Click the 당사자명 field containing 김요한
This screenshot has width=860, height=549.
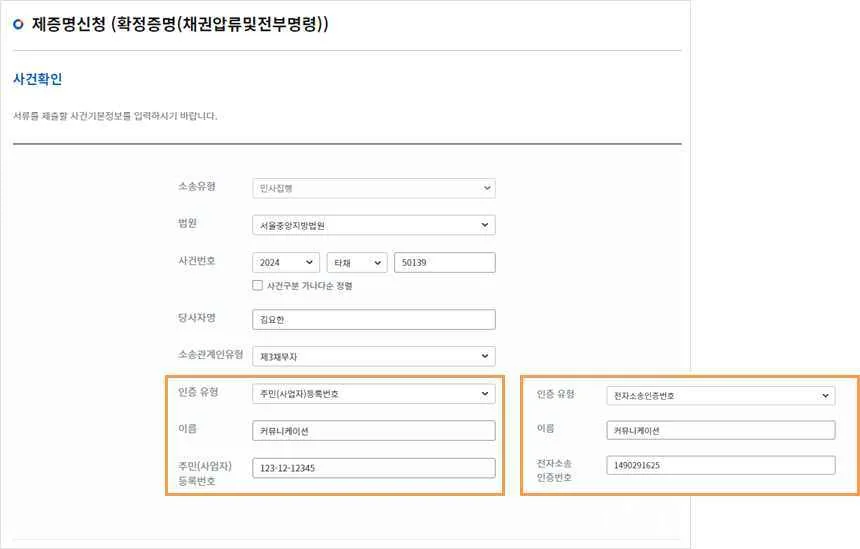click(374, 320)
